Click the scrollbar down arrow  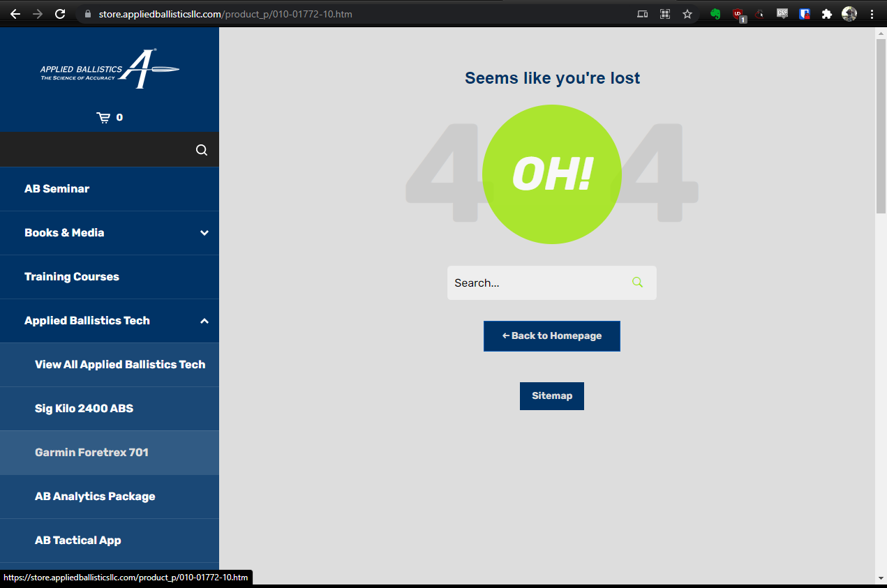881,578
